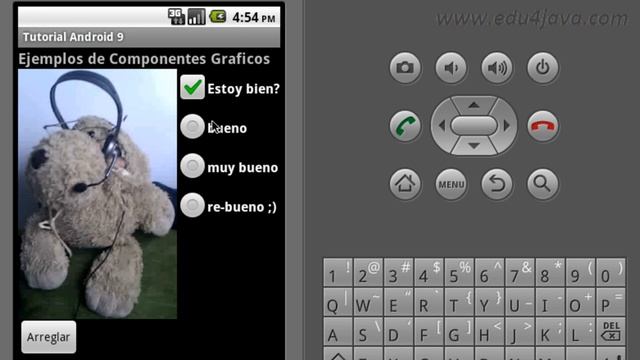Go to the home screen via Home button
The image size is (640, 360).
tap(405, 184)
